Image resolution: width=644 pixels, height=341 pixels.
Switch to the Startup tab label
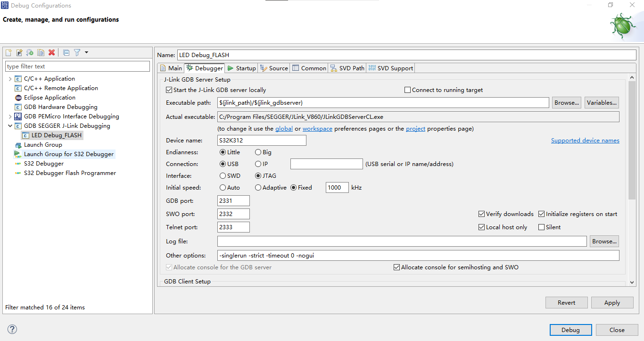246,68
